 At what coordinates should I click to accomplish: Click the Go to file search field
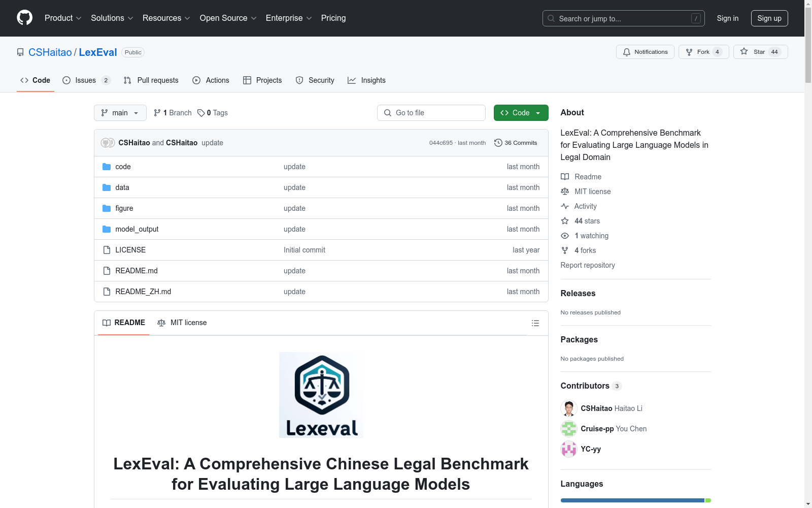[x=431, y=113]
